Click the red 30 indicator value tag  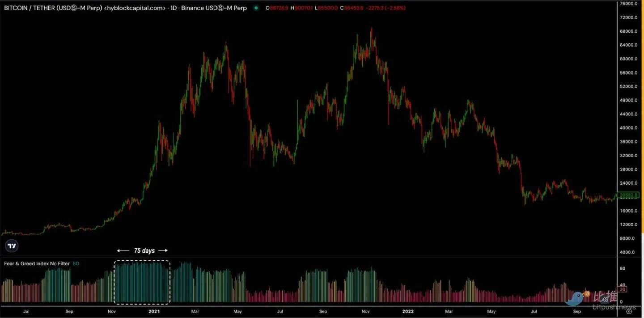623,289
